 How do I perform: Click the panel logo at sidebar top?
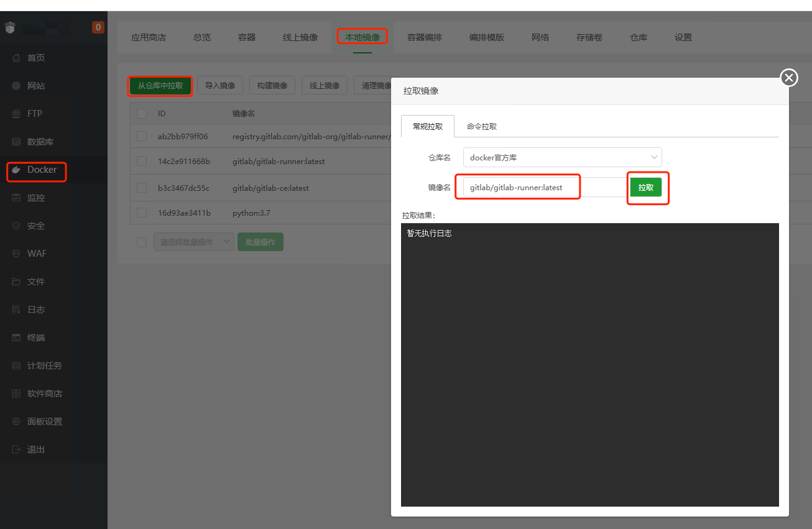(9, 28)
